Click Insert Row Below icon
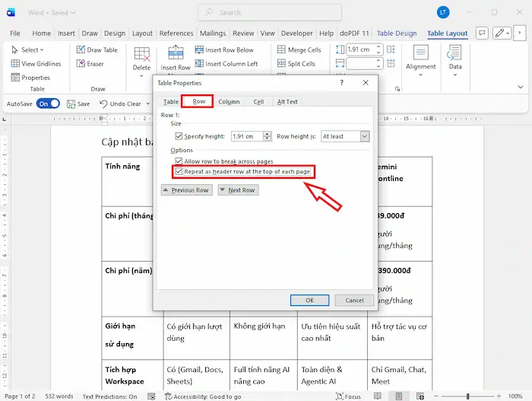 click(x=198, y=50)
